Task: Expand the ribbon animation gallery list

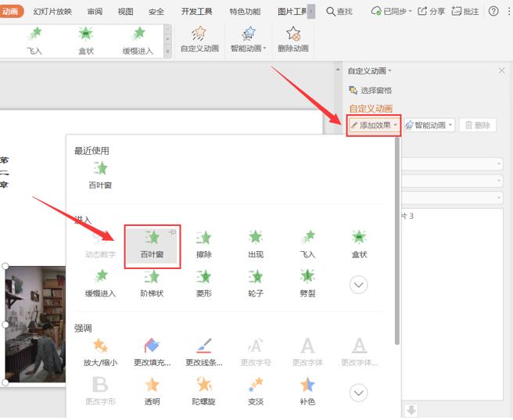Action: pyautogui.click(x=167, y=52)
